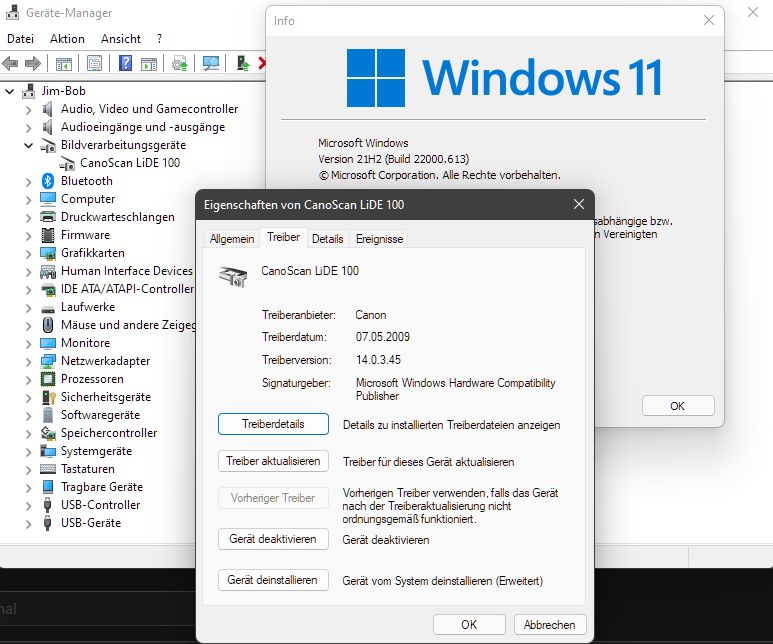Click the red X uninstall device toolbar icon

262,63
